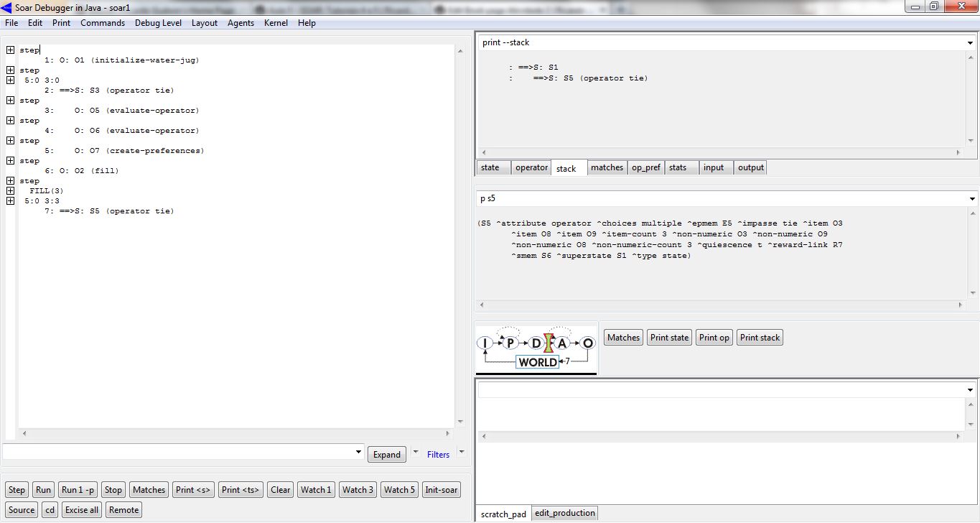Expand the first step tree node
The height and width of the screenshot is (523, 980).
10,50
